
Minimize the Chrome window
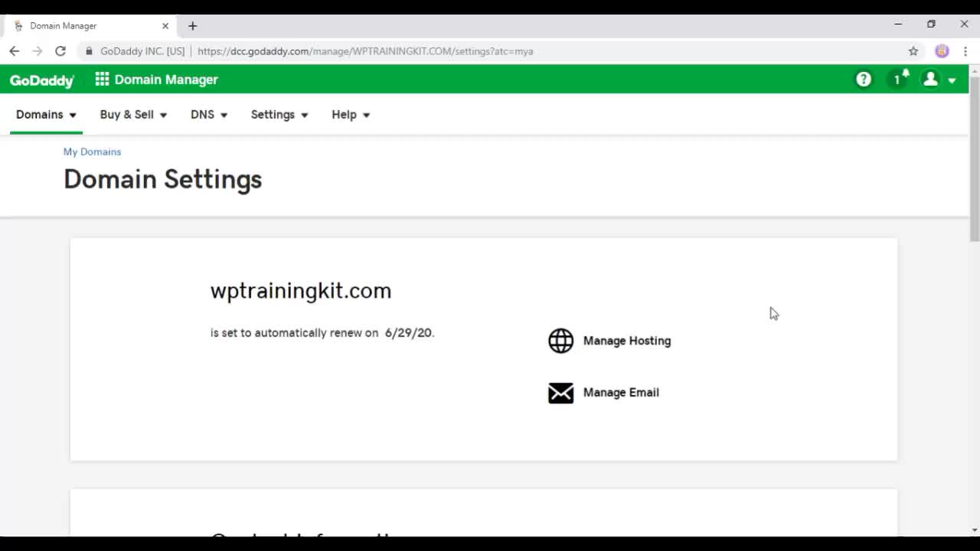pyautogui.click(x=898, y=24)
